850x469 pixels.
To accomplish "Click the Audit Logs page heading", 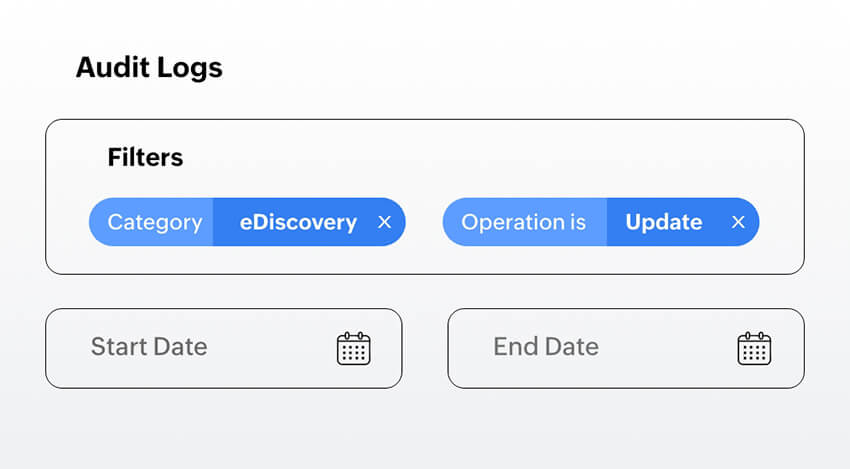I will pos(149,68).
